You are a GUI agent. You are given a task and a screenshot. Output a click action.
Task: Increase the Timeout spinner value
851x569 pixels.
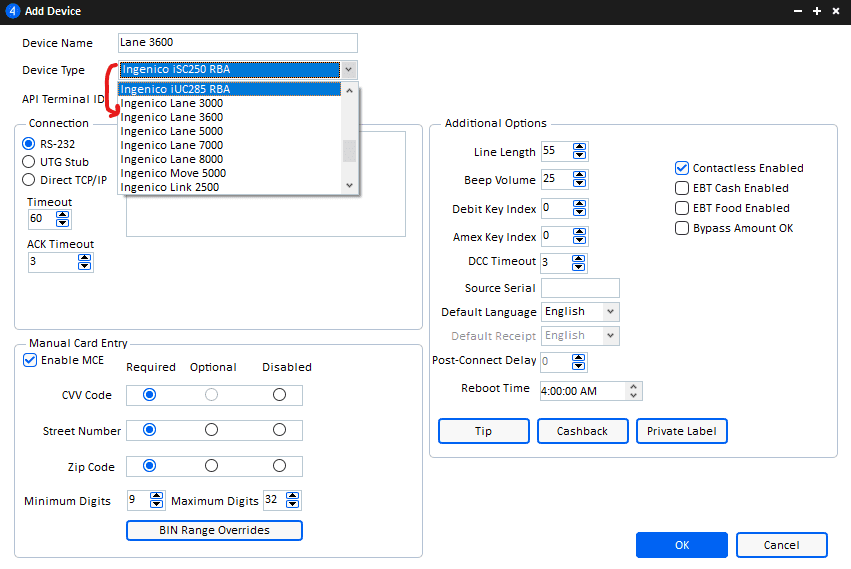click(x=63, y=214)
